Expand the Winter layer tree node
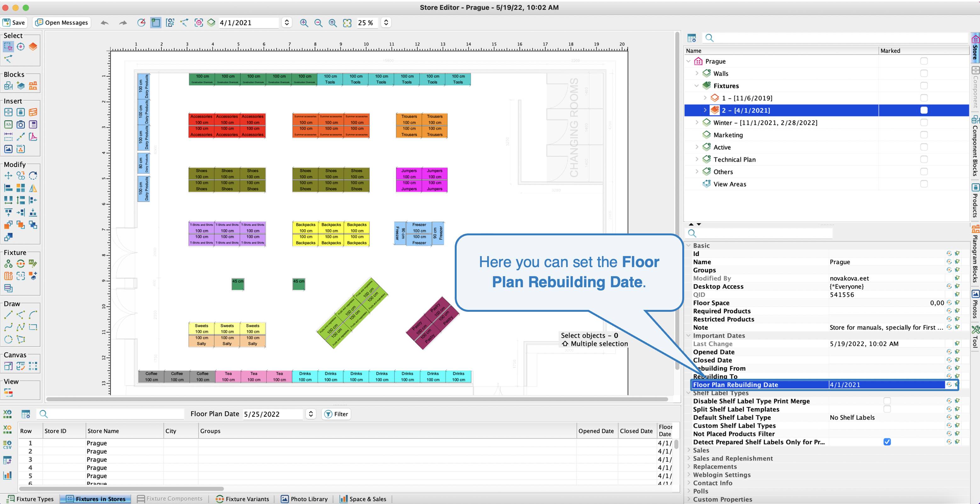Image resolution: width=980 pixels, height=504 pixels. click(x=697, y=122)
